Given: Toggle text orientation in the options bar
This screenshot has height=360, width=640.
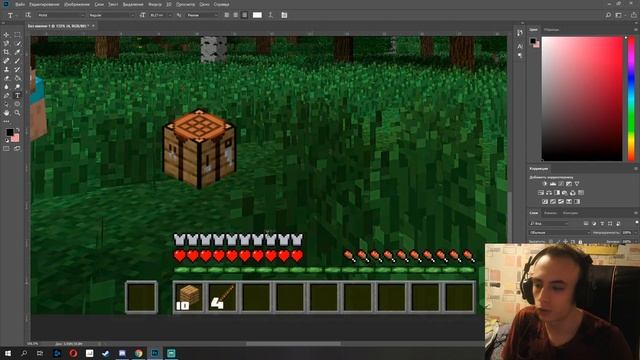Looking at the screenshot, I should (x=28, y=15).
